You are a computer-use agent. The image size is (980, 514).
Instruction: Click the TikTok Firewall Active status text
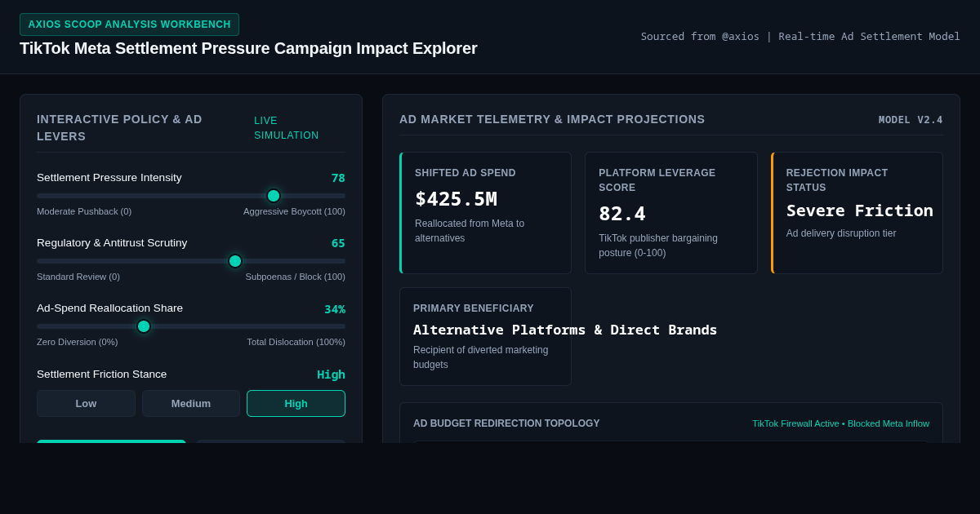coord(840,423)
